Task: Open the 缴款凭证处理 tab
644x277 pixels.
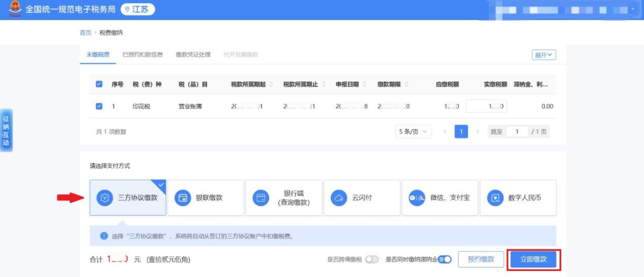Action: (x=193, y=54)
